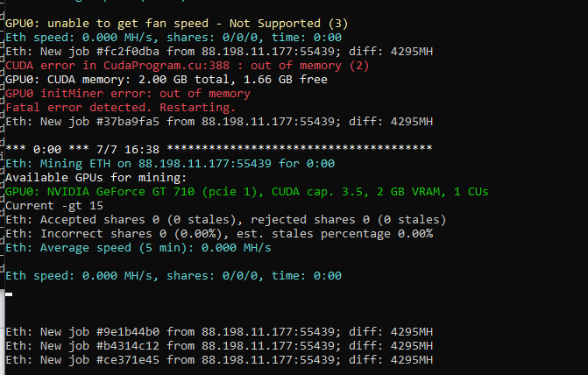Click job ID #ce371e45 text
Image resolution: width=588 pixels, height=375 pixels.
point(127,360)
